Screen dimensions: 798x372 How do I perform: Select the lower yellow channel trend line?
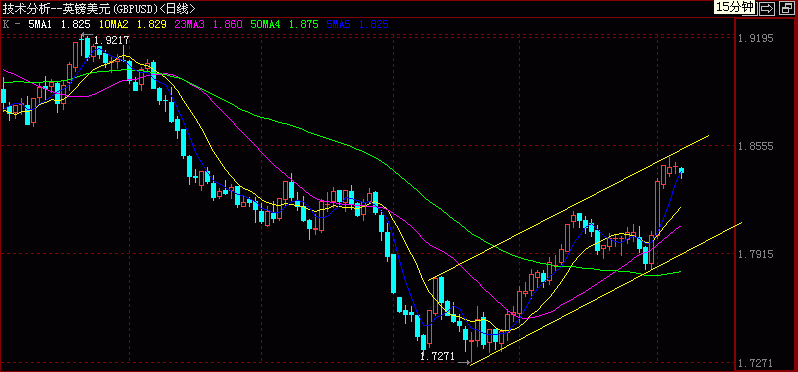[606, 294]
